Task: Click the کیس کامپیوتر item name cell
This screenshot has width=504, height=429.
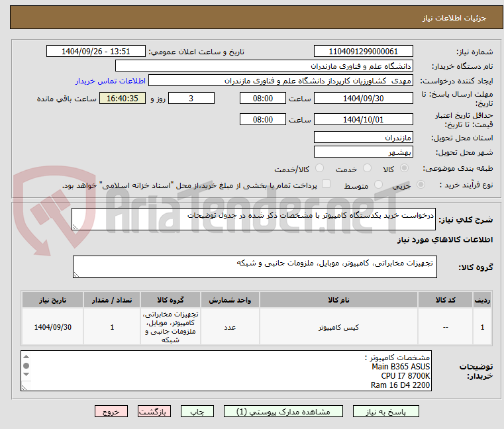Action: (338, 327)
